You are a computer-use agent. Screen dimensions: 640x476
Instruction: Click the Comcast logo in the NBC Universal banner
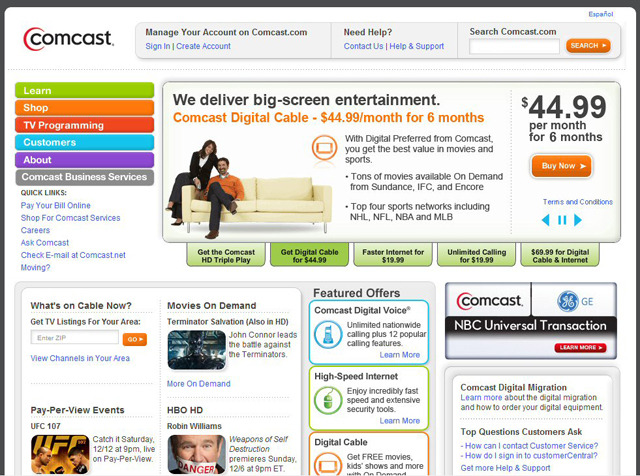click(x=489, y=301)
